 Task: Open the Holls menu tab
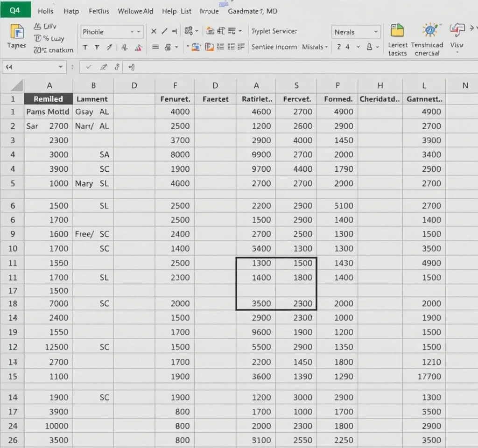45,11
